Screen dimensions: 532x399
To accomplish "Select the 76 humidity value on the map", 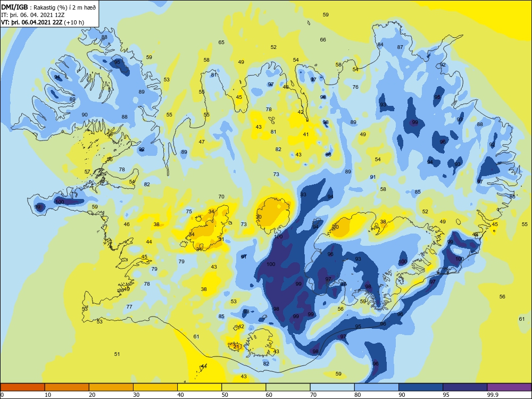I will pos(355,87).
